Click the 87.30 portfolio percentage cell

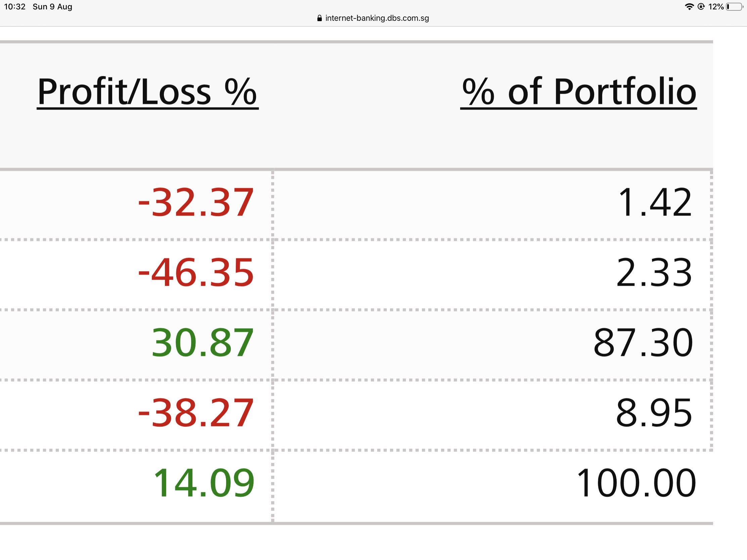pyautogui.click(x=643, y=343)
